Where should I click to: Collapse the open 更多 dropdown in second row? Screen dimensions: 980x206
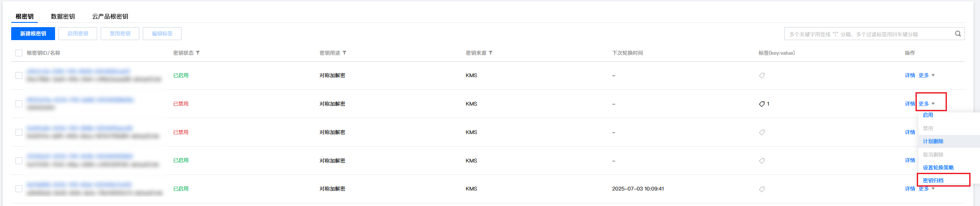click(x=926, y=104)
